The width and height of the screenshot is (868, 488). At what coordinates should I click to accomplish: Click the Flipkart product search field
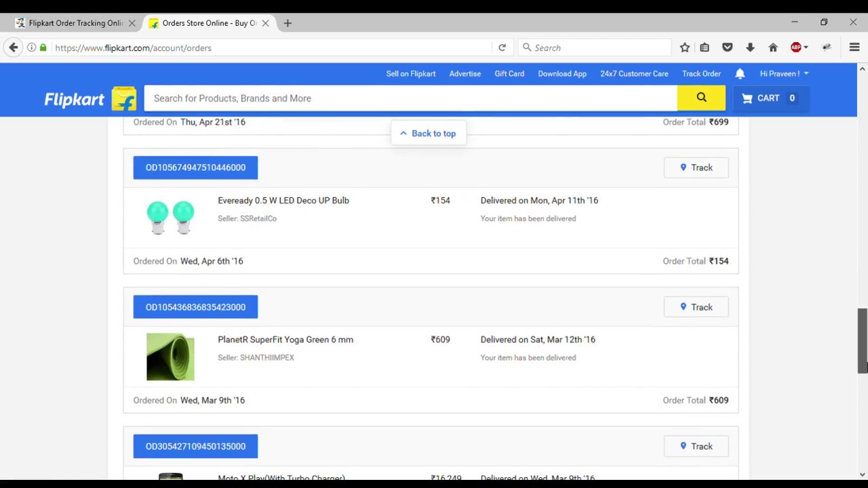click(410, 98)
